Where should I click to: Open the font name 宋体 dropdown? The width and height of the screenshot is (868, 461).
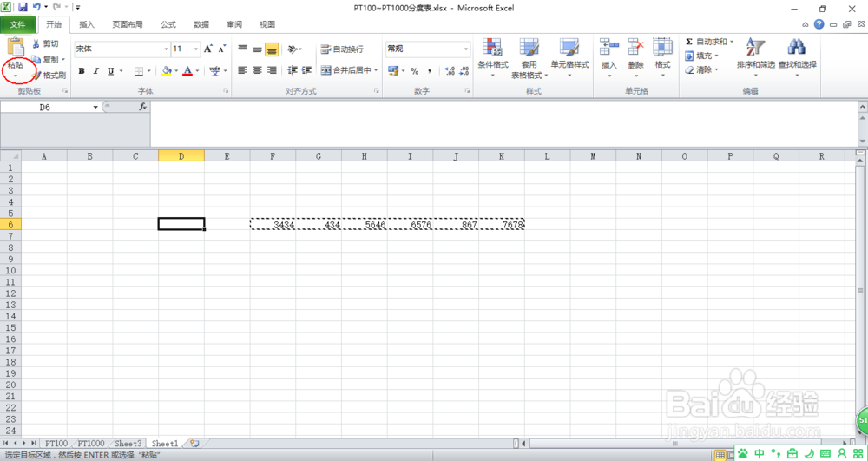point(166,49)
